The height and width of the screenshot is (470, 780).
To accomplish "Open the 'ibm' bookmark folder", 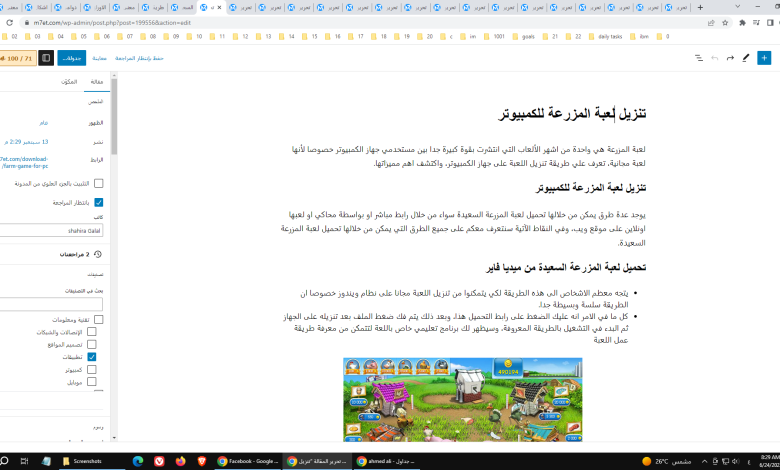I will click(x=639, y=36).
